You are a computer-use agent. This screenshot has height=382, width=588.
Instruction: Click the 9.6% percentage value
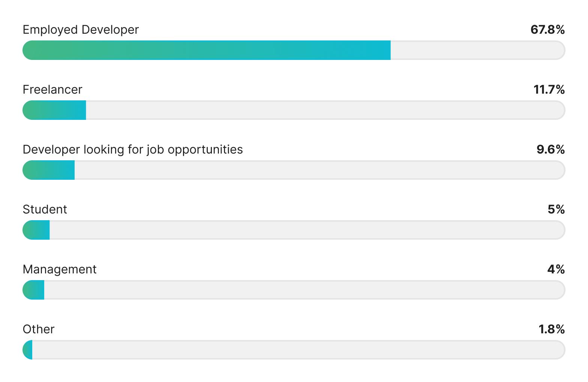click(550, 149)
